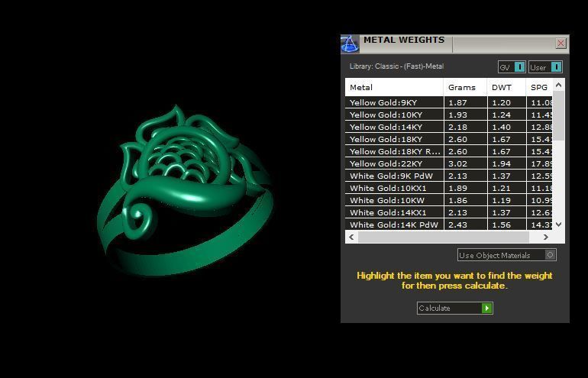Click the 1.94 DWT value
The width and height of the screenshot is (588, 378).
tap(502, 163)
